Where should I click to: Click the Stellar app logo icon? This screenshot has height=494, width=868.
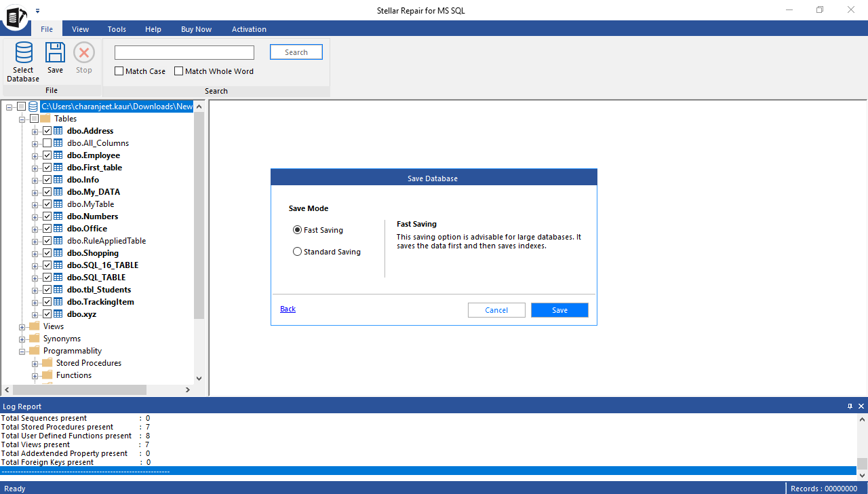coord(15,16)
